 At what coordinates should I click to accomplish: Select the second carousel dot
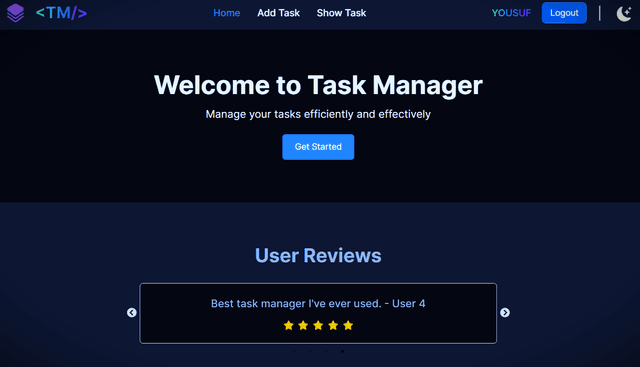[310, 351]
